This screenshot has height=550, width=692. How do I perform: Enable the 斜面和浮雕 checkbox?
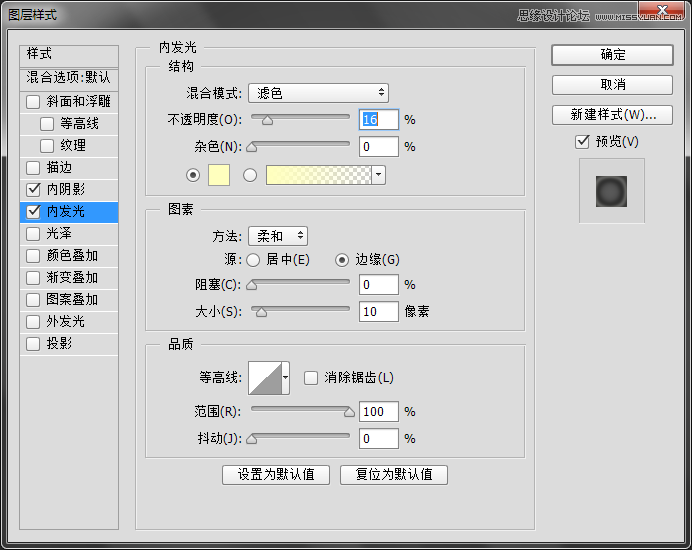point(33,102)
